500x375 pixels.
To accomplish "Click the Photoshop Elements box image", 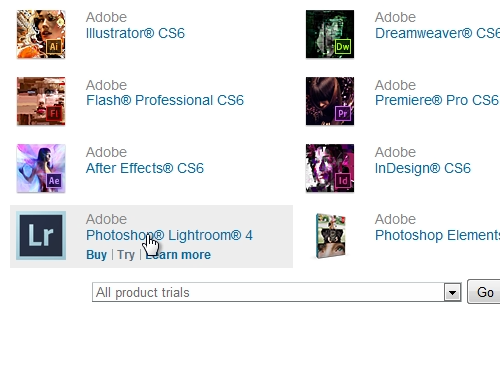I will click(331, 236).
